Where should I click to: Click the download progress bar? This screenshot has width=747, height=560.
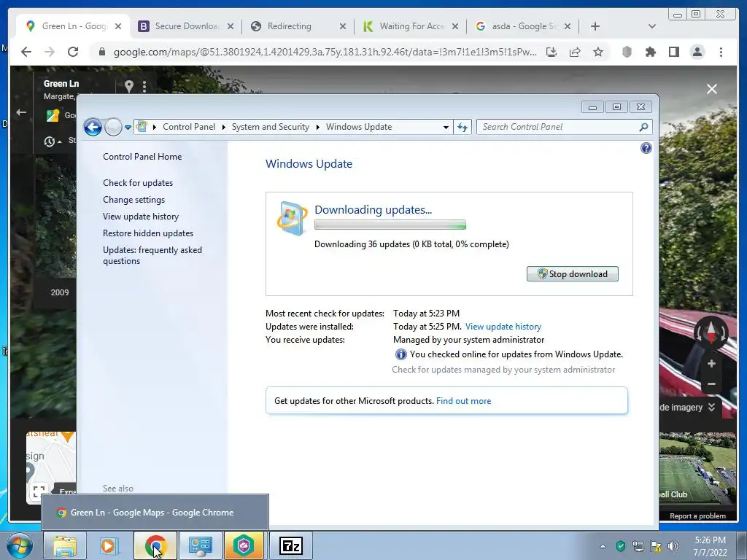coord(390,225)
